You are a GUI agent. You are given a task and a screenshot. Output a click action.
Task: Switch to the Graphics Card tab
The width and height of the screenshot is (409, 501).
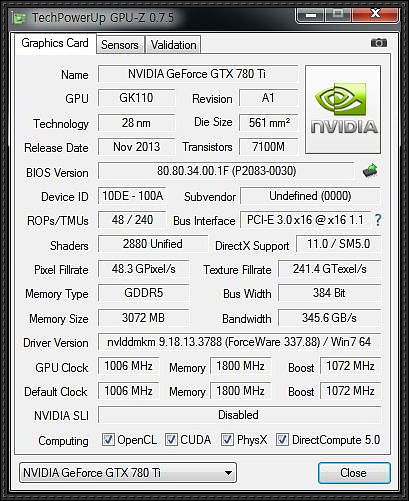(55, 43)
